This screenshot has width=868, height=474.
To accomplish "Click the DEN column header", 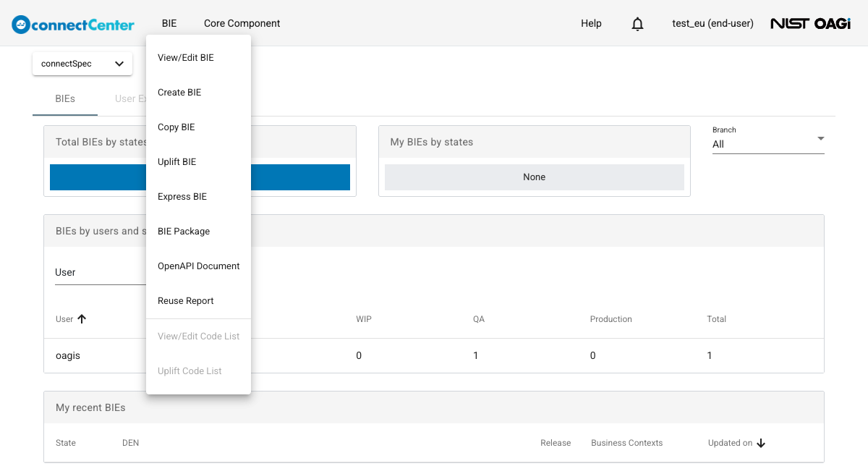I will [x=131, y=443].
